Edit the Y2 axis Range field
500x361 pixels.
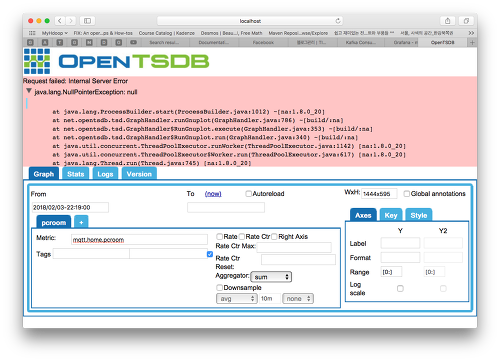[x=434, y=272]
